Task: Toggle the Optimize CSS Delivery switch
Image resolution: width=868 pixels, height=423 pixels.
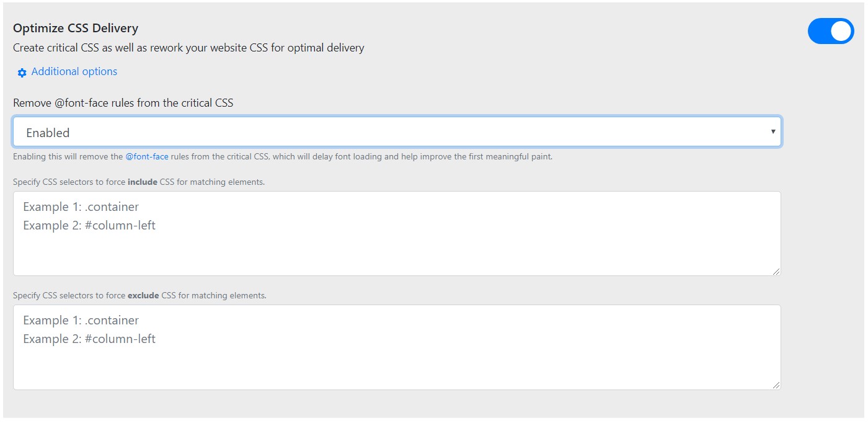Action: 830,31
